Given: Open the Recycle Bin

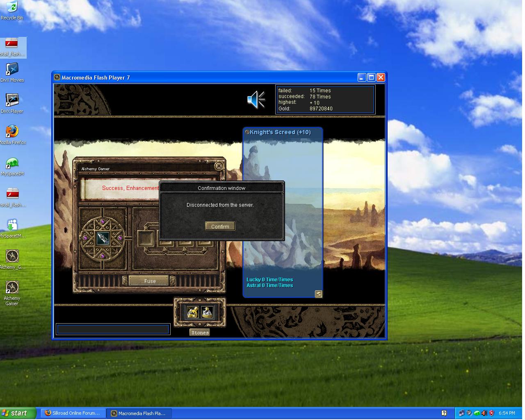Looking at the screenshot, I should [x=12, y=10].
